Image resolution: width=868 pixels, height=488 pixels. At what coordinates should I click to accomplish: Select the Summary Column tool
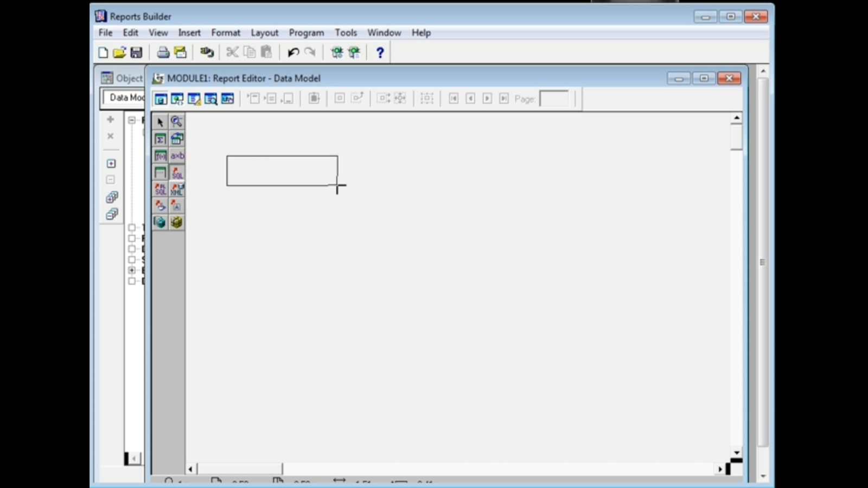pos(160,139)
